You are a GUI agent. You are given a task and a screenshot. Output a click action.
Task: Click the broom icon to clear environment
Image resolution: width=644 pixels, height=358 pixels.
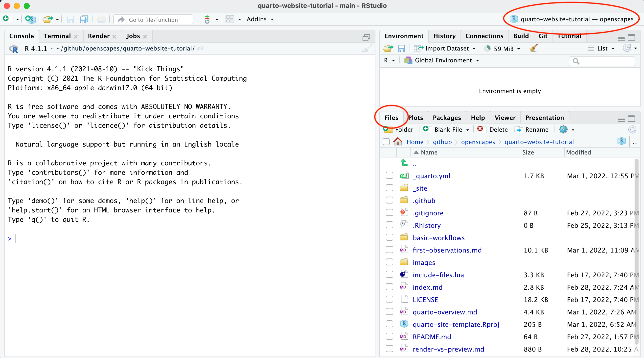533,48
